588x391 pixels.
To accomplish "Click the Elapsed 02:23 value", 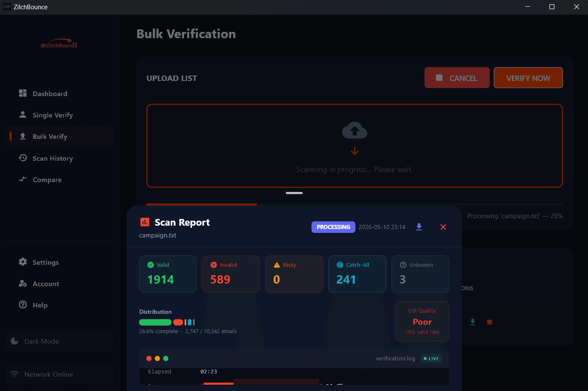I will tap(208, 372).
